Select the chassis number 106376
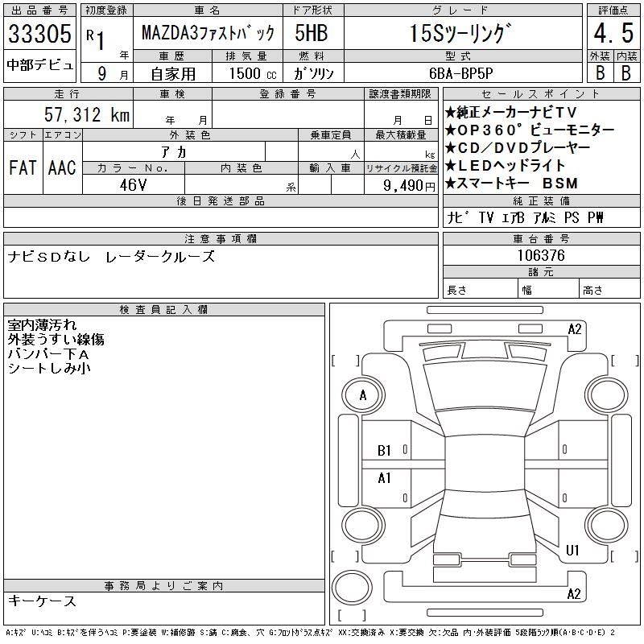The height and width of the screenshot is (644, 644). tap(541, 255)
